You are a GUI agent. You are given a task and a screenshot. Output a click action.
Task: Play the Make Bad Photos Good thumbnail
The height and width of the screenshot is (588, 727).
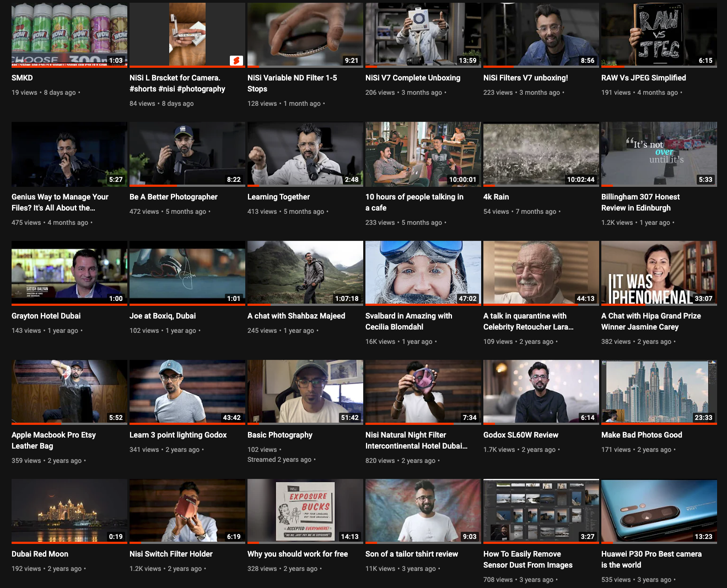point(659,392)
